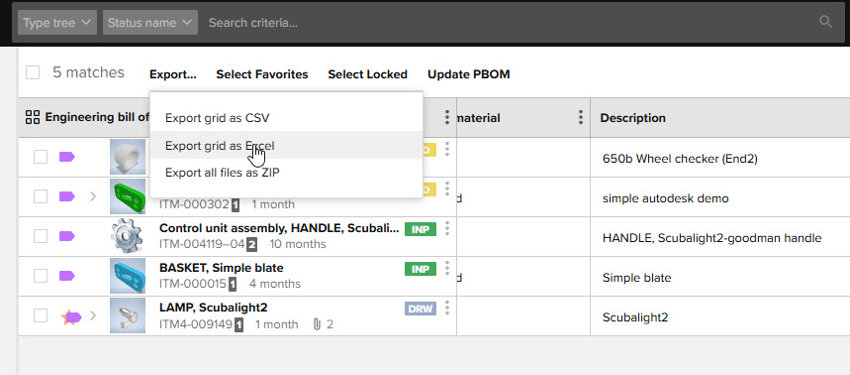Image resolution: width=850 pixels, height=375 pixels.
Task: Open the three-dot menu for the BASKET row
Action: point(447,268)
